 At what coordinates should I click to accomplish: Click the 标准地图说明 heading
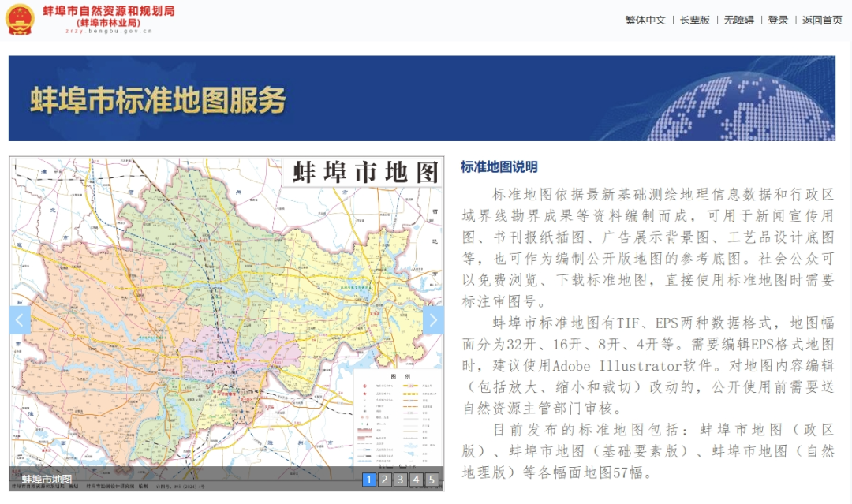tap(499, 167)
